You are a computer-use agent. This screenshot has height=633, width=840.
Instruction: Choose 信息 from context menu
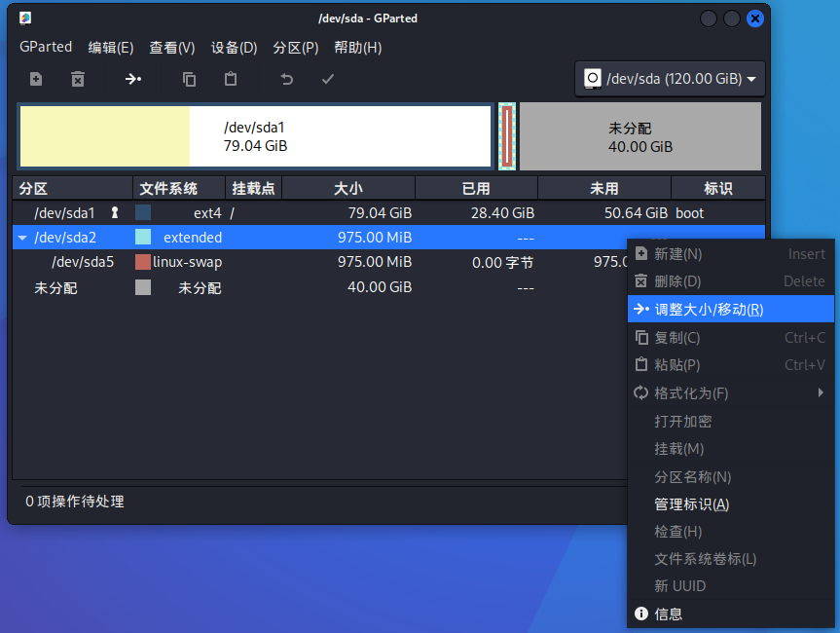pyautogui.click(x=731, y=614)
